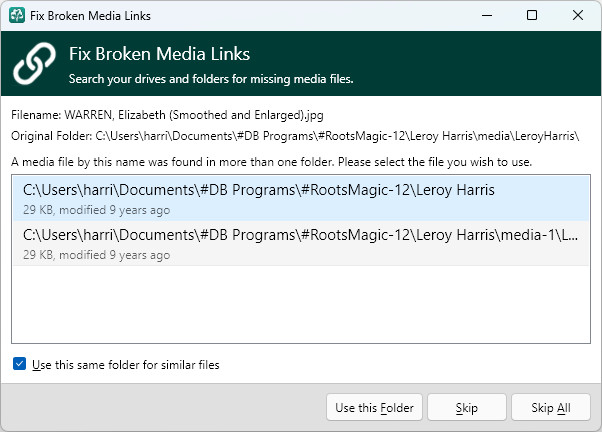The height and width of the screenshot is (432, 602).
Task: Minimize the Fix Broken Media Links window
Action: coord(487,15)
